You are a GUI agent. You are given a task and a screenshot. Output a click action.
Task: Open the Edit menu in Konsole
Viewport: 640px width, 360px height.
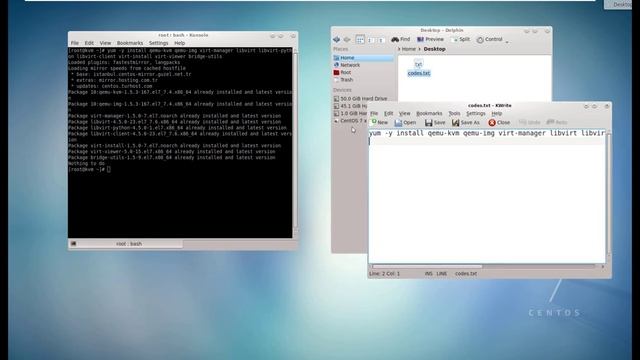89,43
